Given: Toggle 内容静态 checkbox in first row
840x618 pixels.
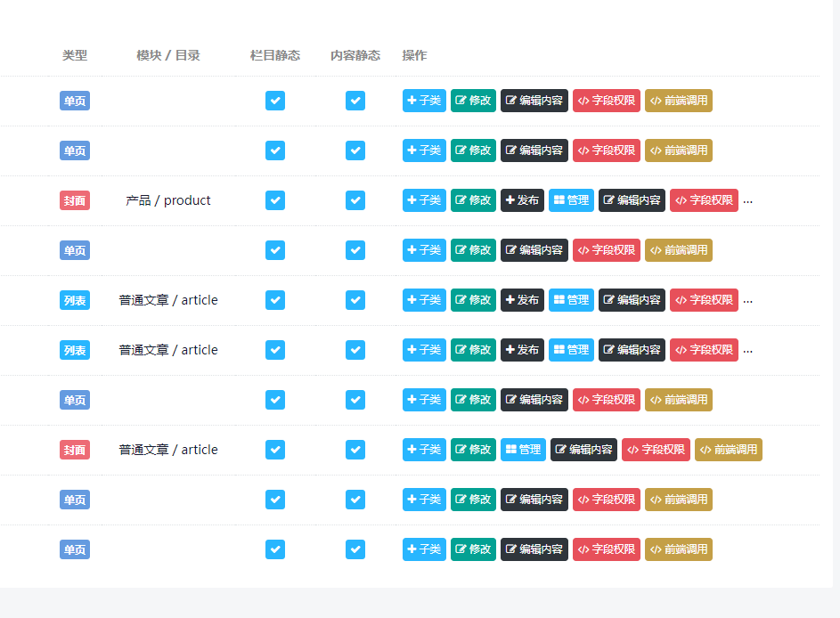Looking at the screenshot, I should [355, 101].
